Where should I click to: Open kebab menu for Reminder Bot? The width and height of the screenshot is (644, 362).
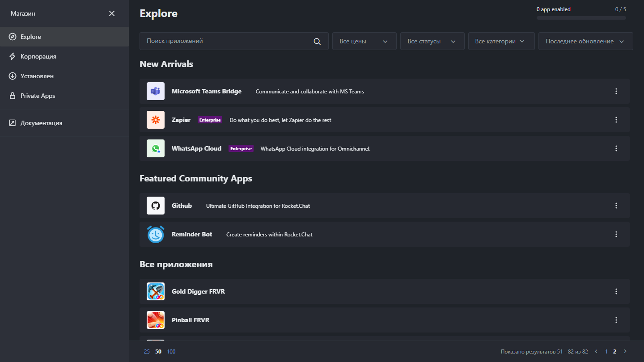[x=616, y=234]
